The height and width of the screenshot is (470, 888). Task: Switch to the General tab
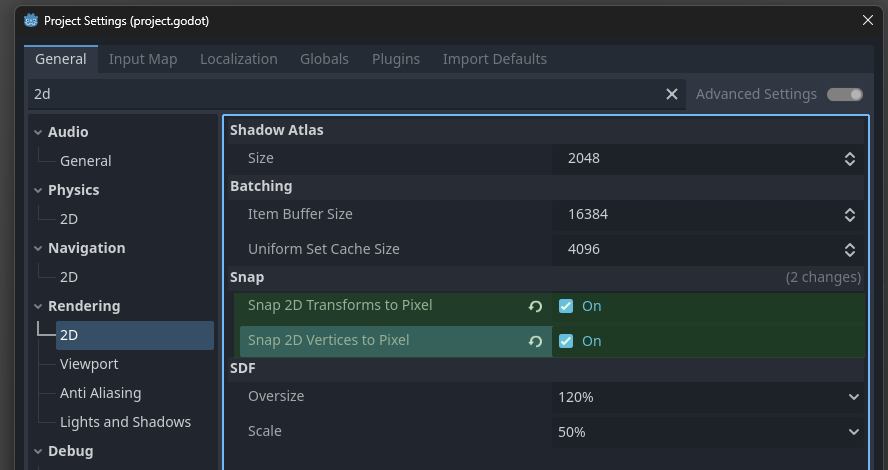coord(61,59)
